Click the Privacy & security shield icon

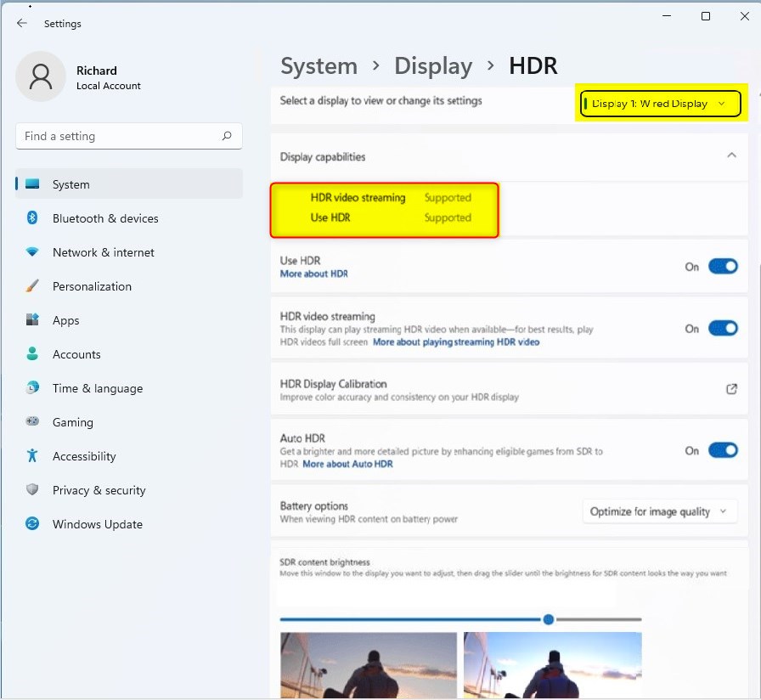click(x=32, y=490)
